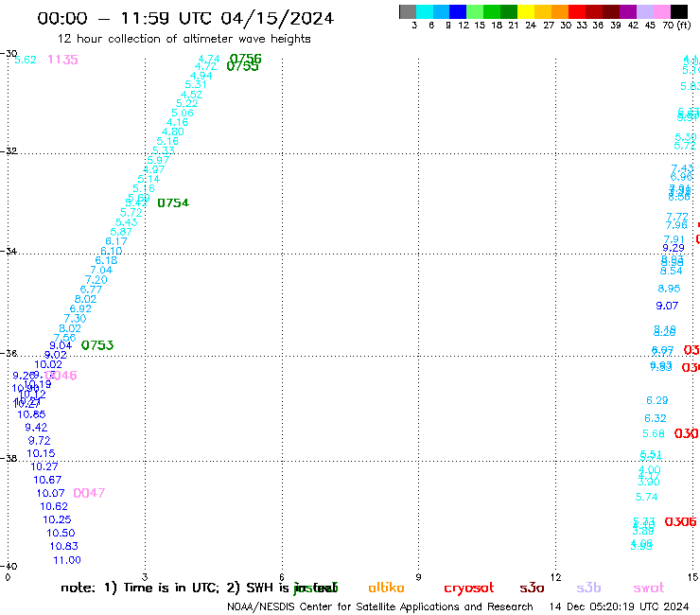Select the wave height 5.87
The image size is (700, 615).
point(121,232)
